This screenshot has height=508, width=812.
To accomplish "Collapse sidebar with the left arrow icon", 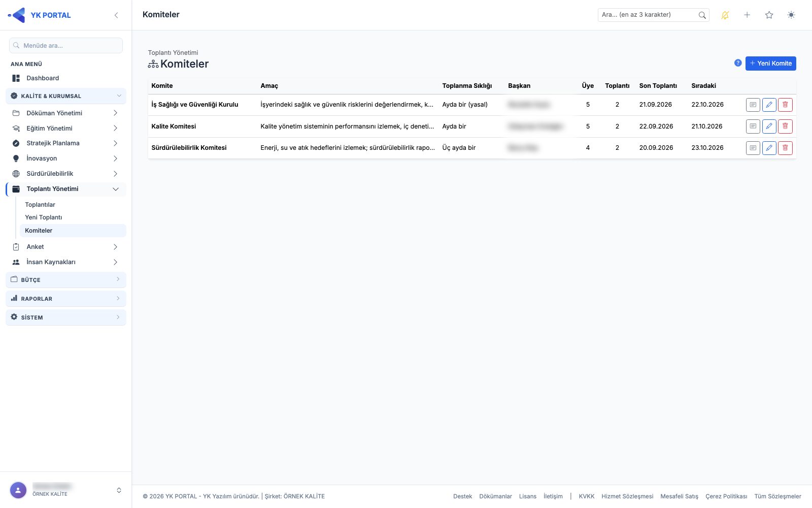I will pos(116,15).
